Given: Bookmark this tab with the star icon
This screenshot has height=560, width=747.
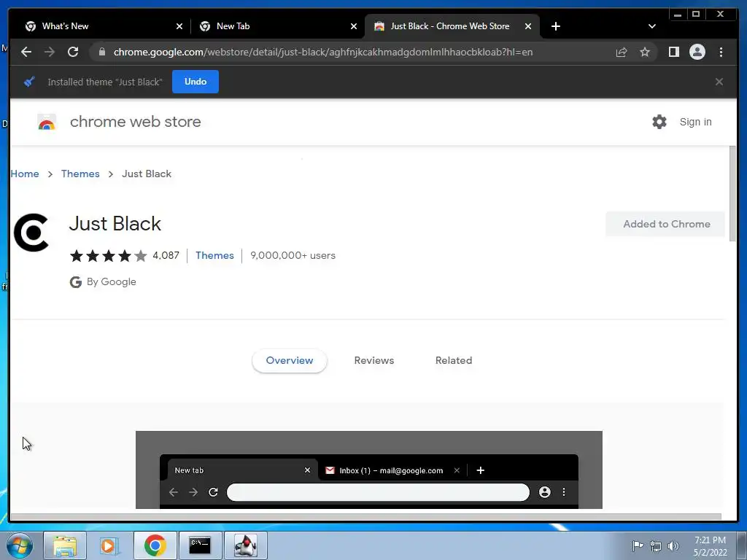Looking at the screenshot, I should click(645, 52).
